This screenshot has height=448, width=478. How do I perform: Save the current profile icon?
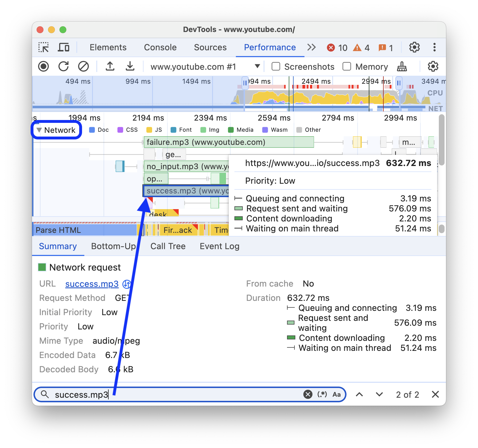coord(130,66)
